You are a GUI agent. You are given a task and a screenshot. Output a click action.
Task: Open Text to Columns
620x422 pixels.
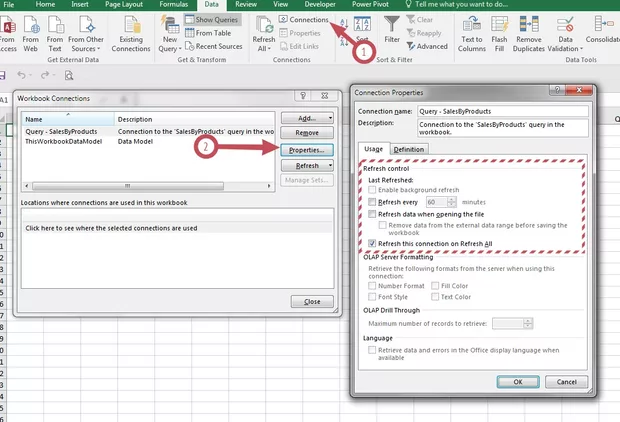pyautogui.click(x=472, y=34)
